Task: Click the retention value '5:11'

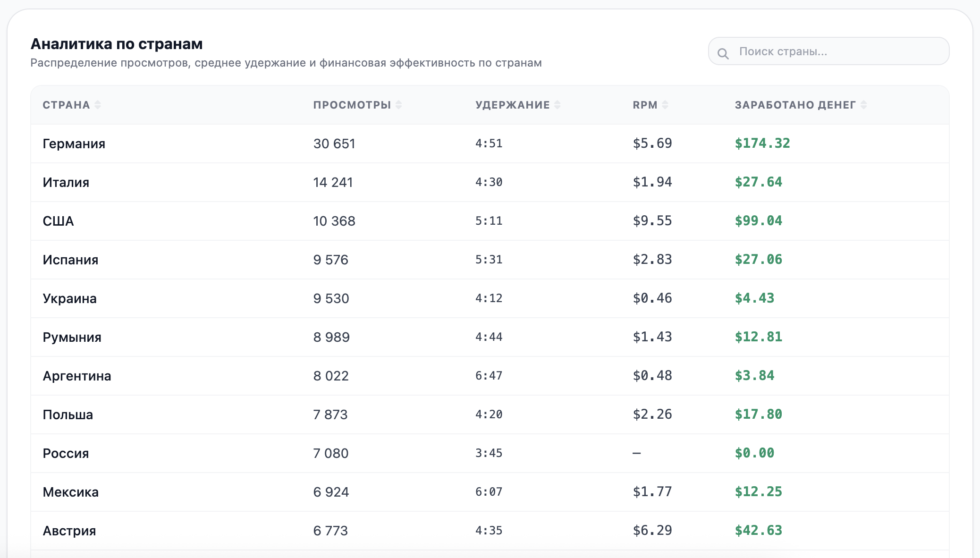Action: [489, 221]
